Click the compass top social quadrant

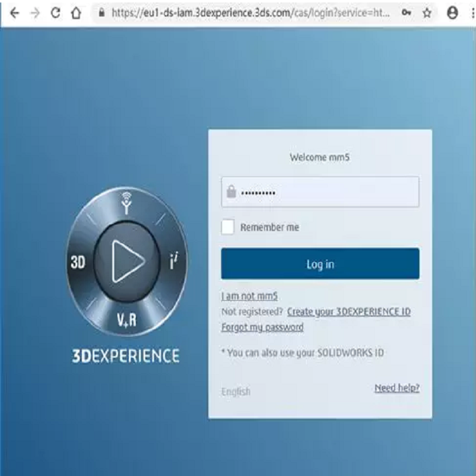[x=127, y=204]
